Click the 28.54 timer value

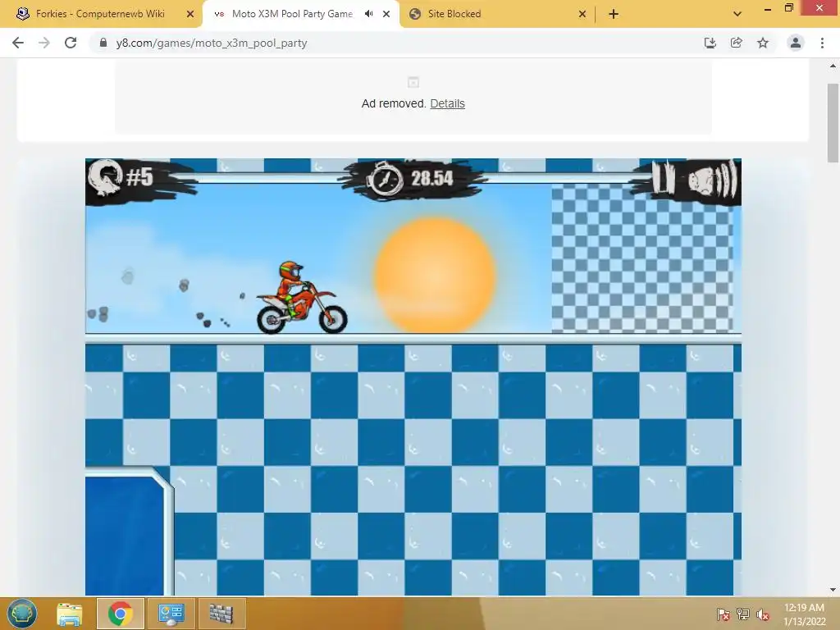coord(431,178)
